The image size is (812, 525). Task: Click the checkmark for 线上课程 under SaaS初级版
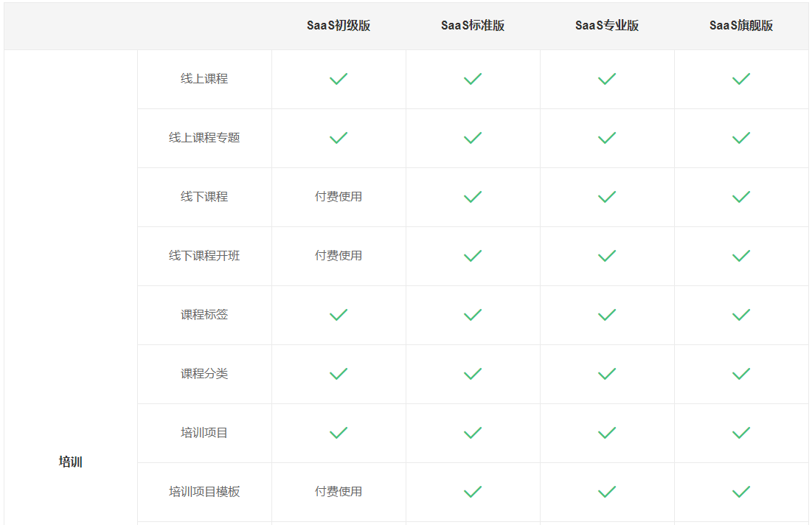tap(339, 78)
